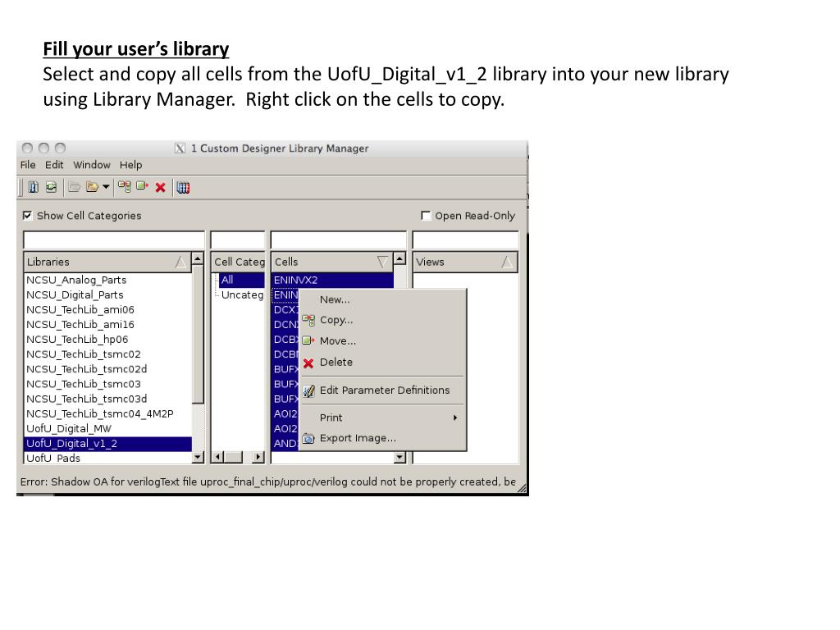Select the UofU_Pads library

click(108, 458)
